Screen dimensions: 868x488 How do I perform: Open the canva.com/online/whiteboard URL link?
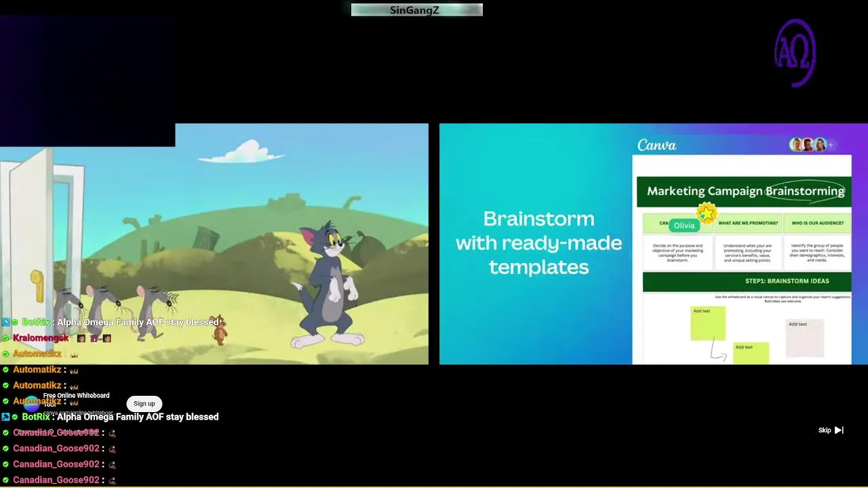[78, 413]
